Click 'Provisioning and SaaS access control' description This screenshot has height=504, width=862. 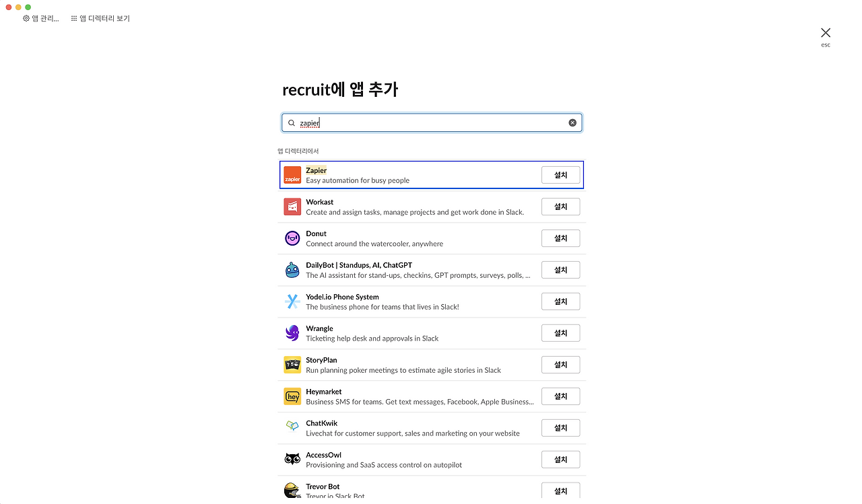pyautogui.click(x=384, y=465)
